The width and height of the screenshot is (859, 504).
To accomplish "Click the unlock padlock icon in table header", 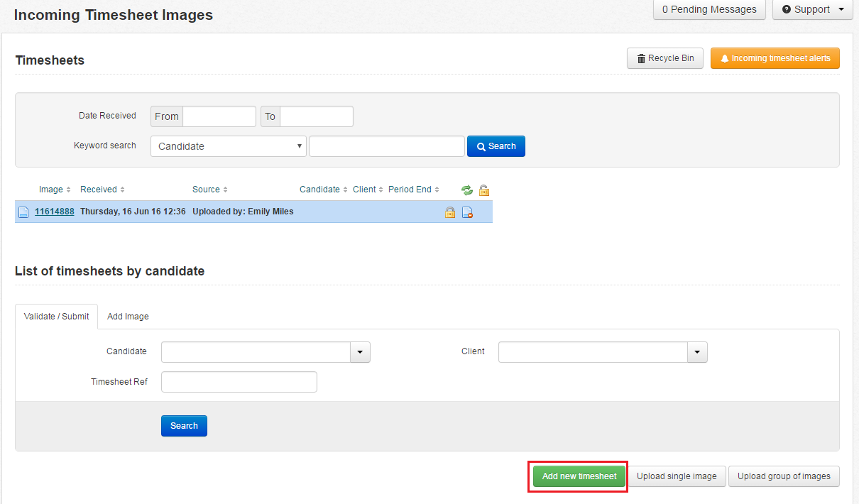I will click(x=484, y=190).
